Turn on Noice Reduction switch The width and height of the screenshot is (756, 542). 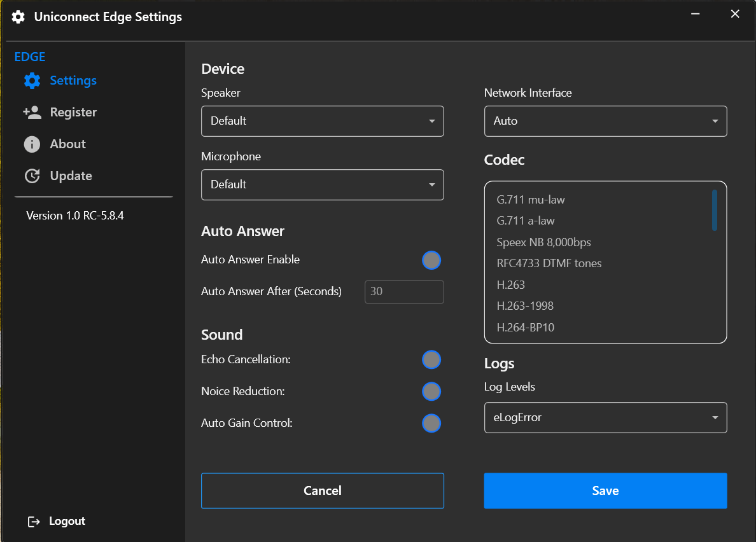(x=431, y=392)
